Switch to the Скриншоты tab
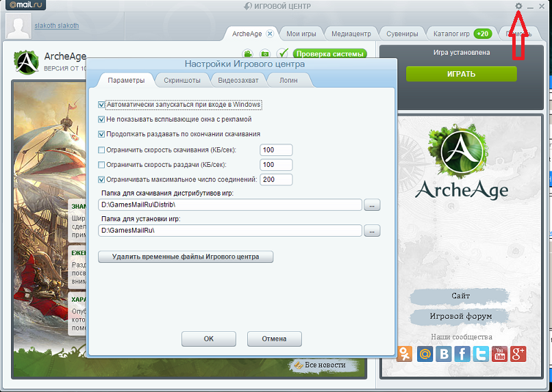Viewport: 552px width, 392px height. pyautogui.click(x=182, y=80)
